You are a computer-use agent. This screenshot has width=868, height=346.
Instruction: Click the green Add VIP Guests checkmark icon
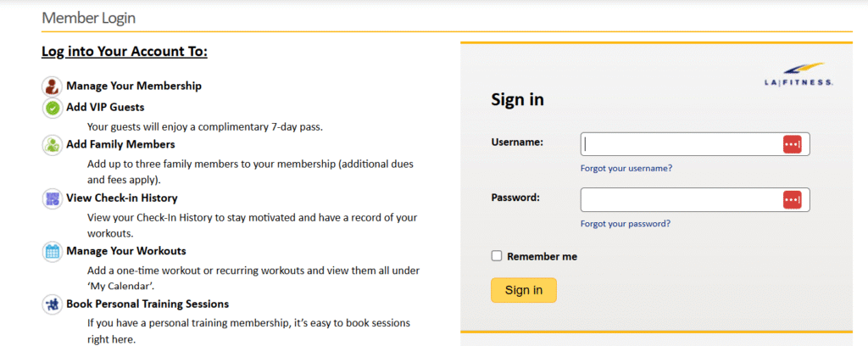click(53, 108)
